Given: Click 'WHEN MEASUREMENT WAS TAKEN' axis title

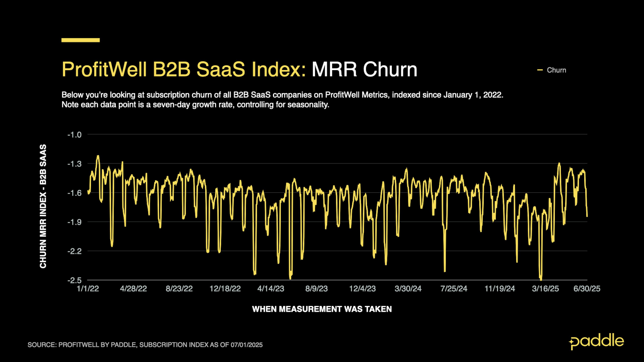Looking at the screenshot, I should click(322, 309).
